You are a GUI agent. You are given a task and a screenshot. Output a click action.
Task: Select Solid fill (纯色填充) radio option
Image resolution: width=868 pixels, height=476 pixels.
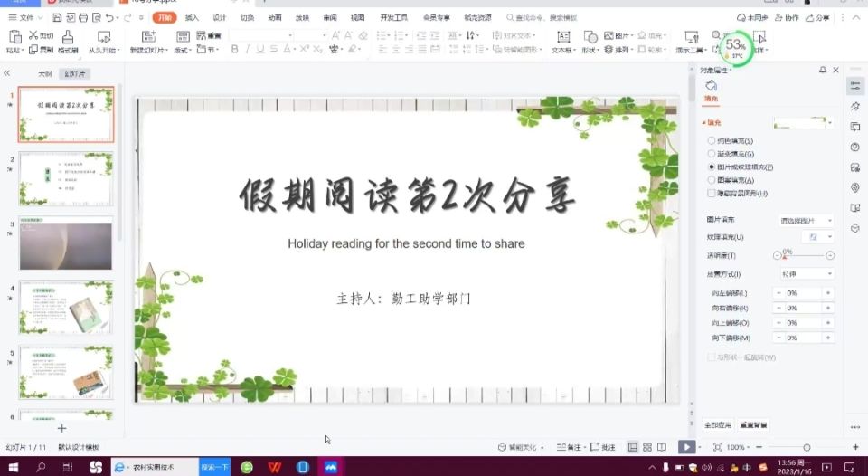pos(711,141)
